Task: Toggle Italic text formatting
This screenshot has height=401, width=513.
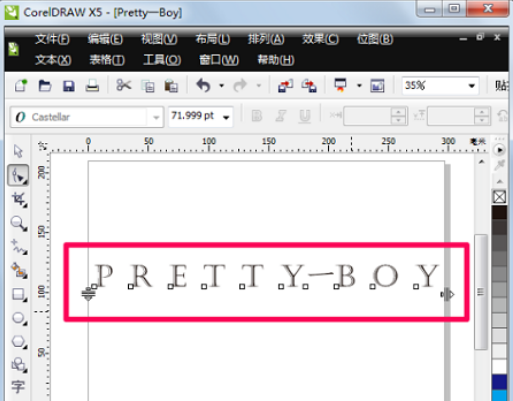Action: [x=281, y=116]
